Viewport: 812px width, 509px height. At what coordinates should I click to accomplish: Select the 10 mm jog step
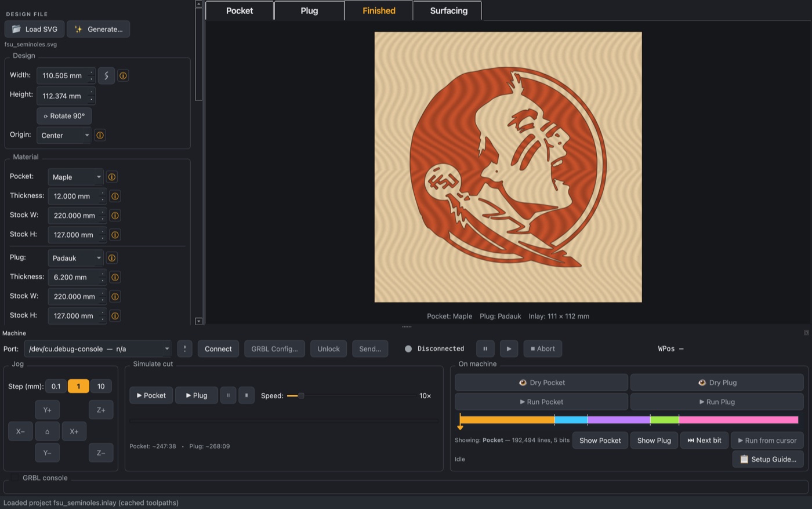(x=101, y=386)
